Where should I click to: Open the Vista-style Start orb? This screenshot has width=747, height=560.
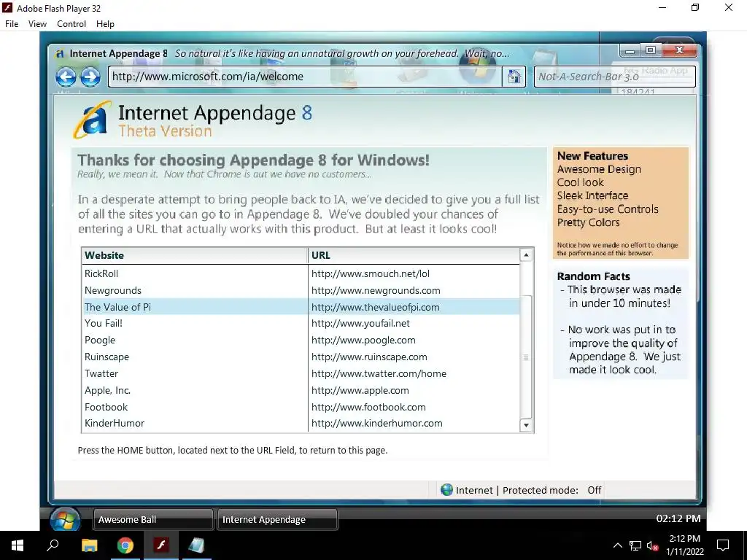65,519
